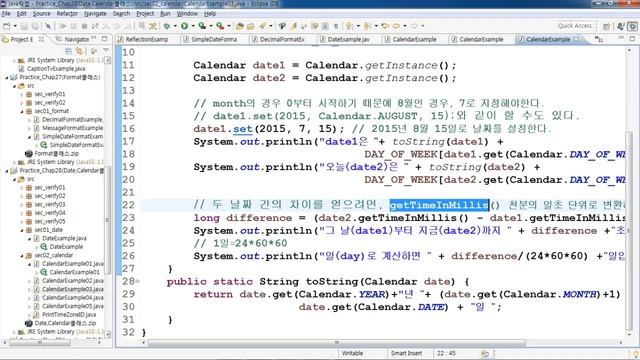Click the Coverage run icon in toolbar

[x=202, y=26]
